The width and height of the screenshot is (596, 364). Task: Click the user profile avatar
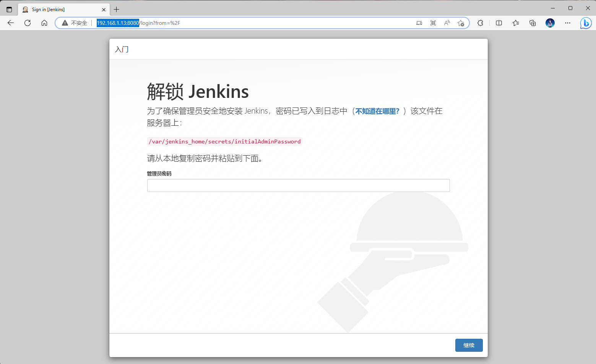[550, 23]
